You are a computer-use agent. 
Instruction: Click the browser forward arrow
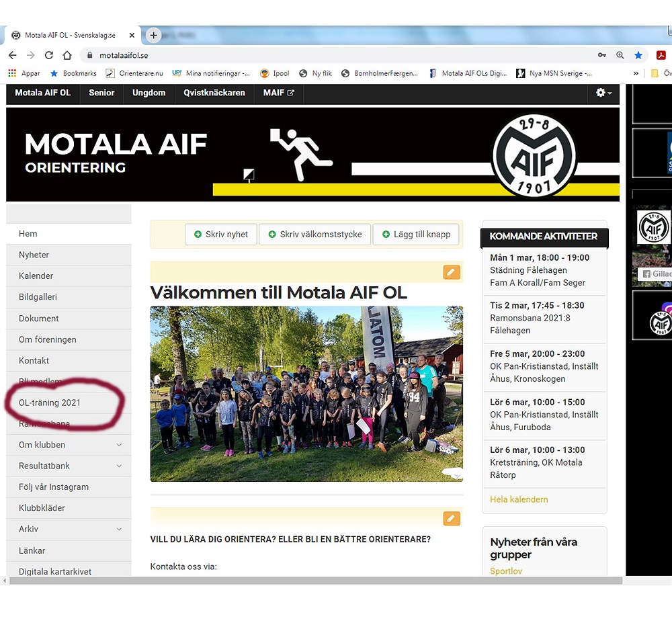coord(30,55)
